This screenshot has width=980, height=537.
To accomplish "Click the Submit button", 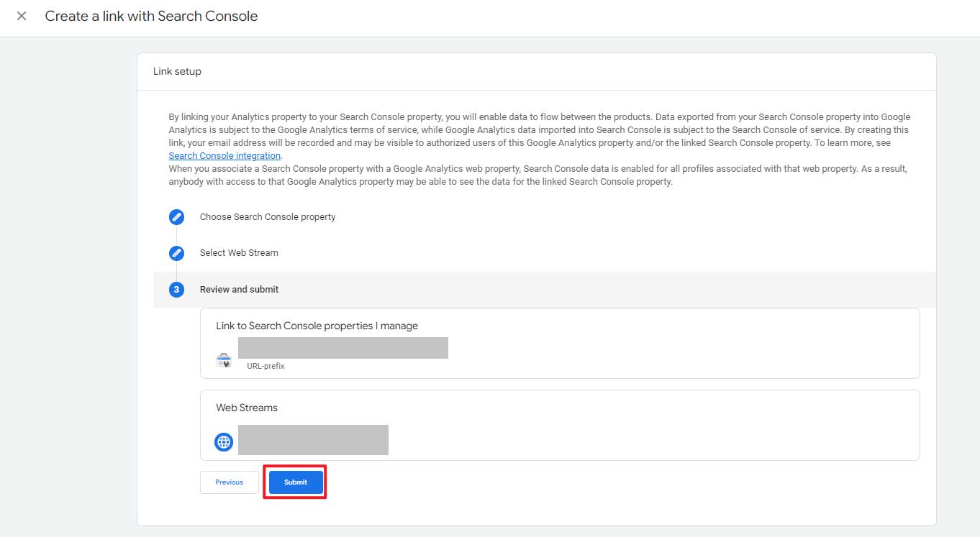I will coord(296,482).
